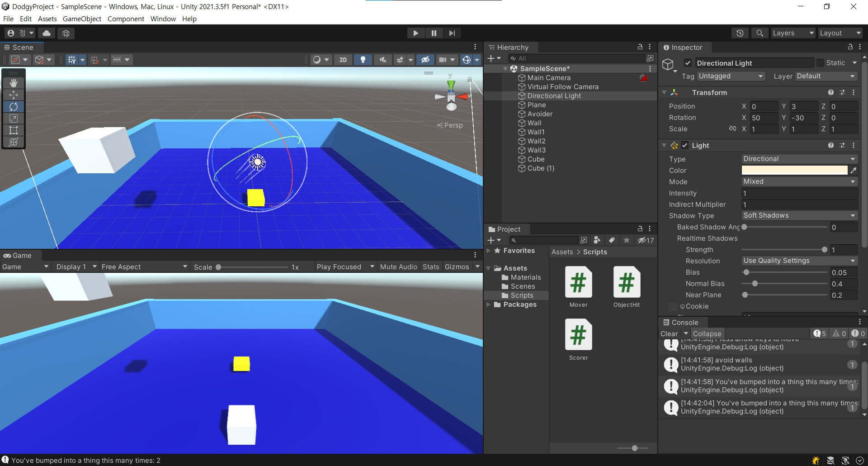Toggle scene lighting bulb

click(363, 60)
